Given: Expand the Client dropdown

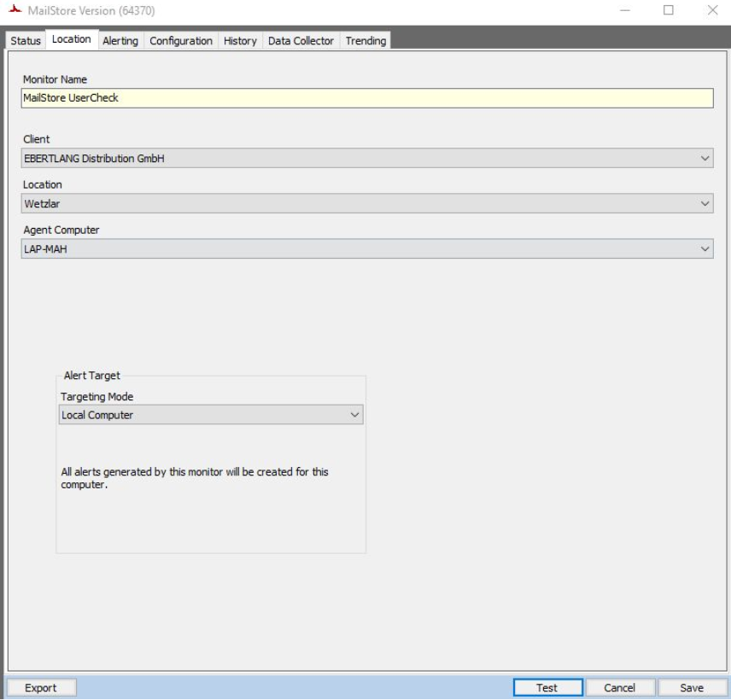Looking at the screenshot, I should 367,158.
